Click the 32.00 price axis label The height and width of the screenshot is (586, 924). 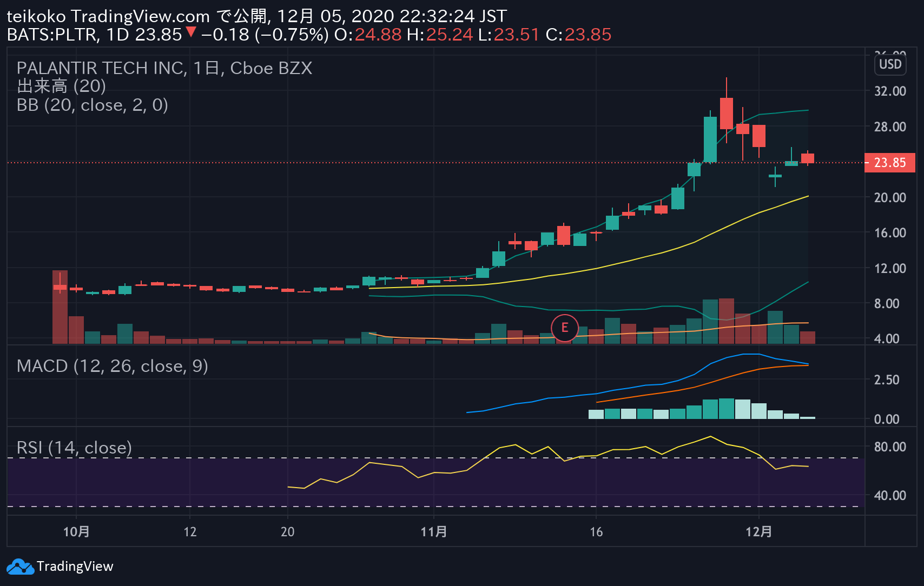tap(890, 91)
